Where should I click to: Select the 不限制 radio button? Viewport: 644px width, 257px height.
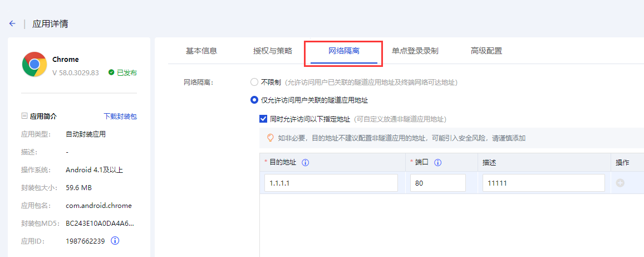[x=254, y=83]
